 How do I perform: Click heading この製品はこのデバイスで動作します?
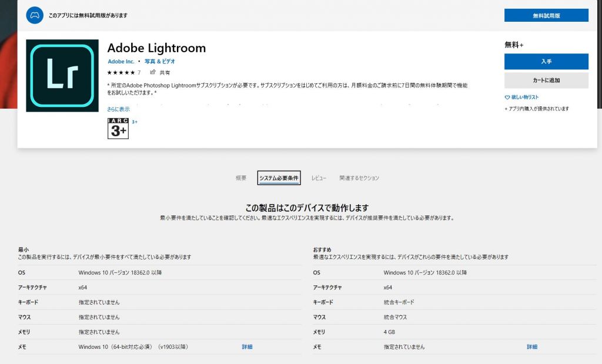[307, 208]
